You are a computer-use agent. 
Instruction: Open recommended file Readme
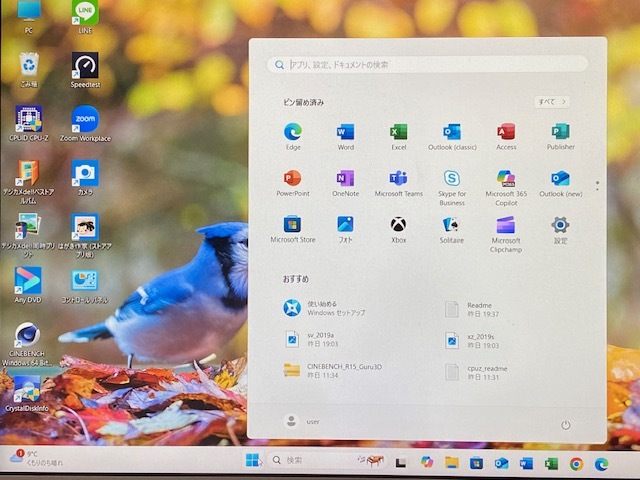(472, 309)
